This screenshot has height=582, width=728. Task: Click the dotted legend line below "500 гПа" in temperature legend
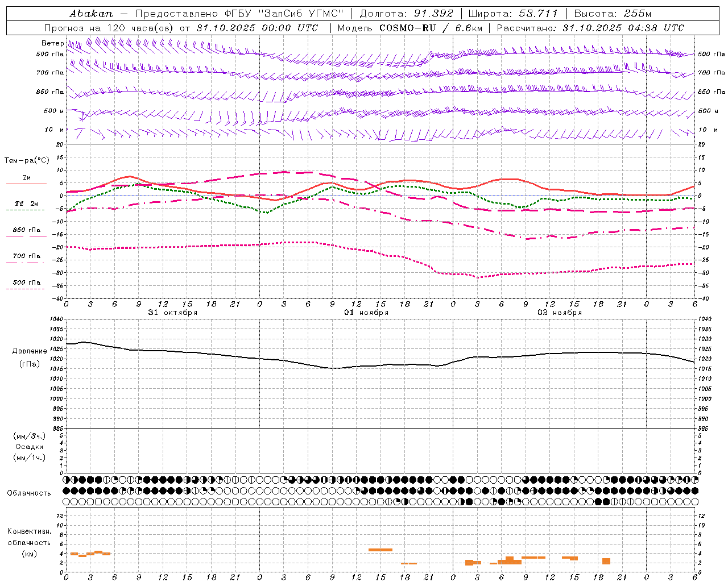[x=25, y=289]
